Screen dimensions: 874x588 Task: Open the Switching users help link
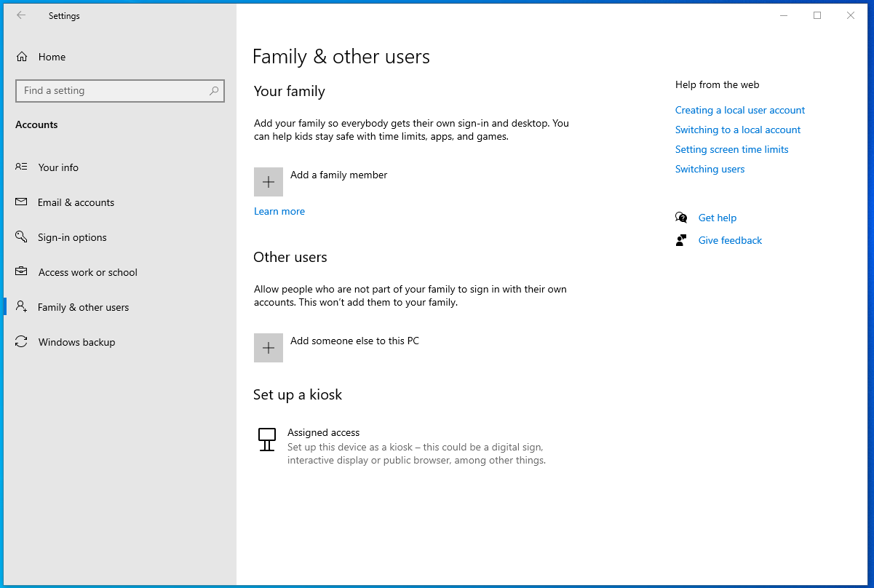coord(710,169)
